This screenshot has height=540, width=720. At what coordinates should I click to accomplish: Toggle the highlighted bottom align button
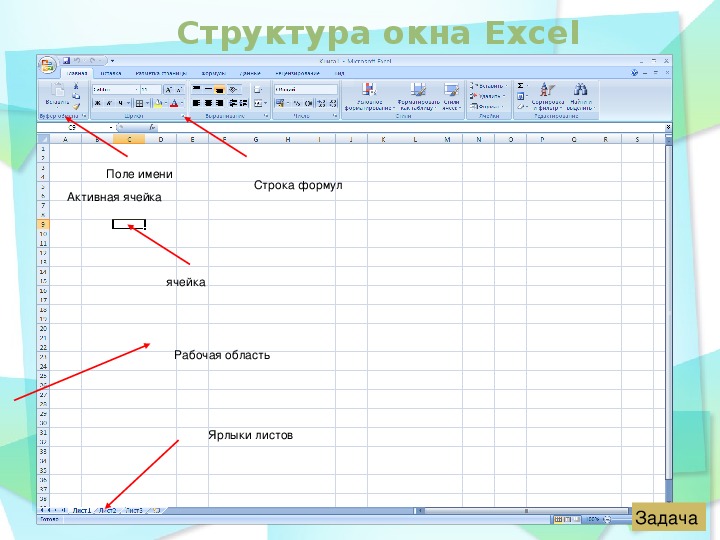pos(219,90)
